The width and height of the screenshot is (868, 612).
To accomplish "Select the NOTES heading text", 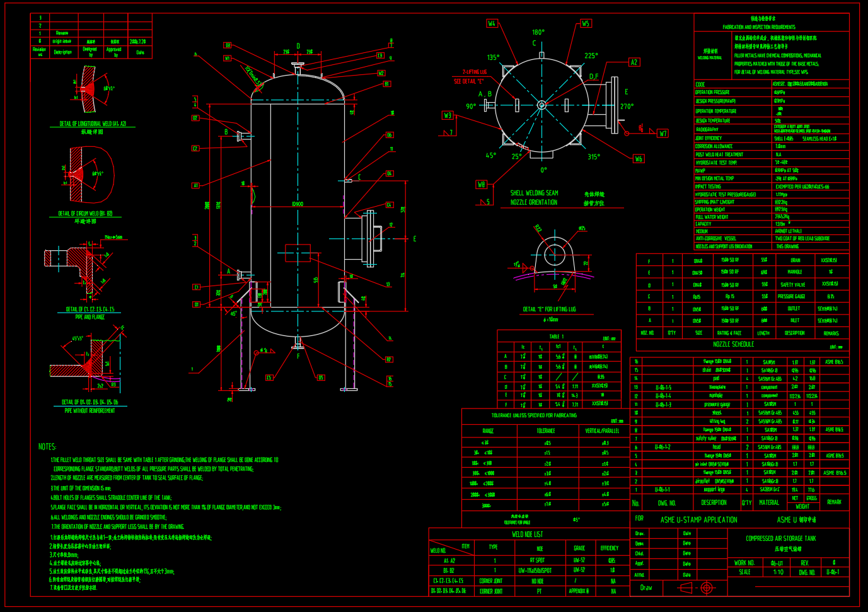I will click(x=47, y=446).
